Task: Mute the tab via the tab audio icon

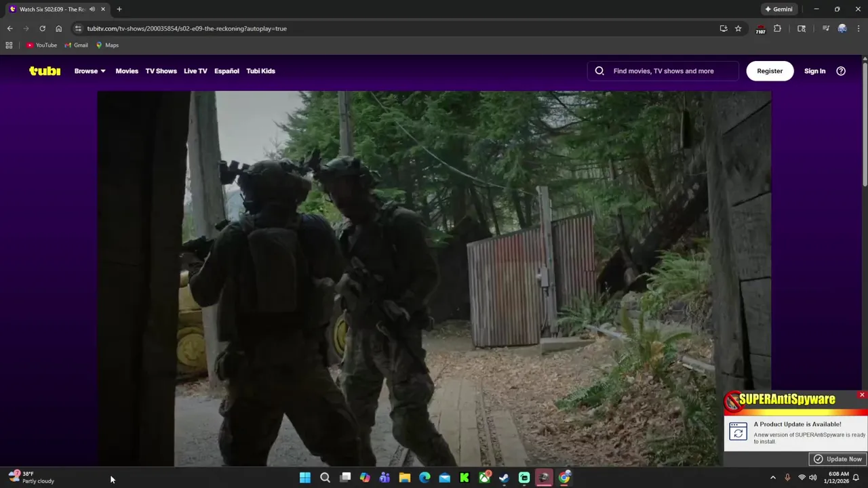Action: pos(92,9)
